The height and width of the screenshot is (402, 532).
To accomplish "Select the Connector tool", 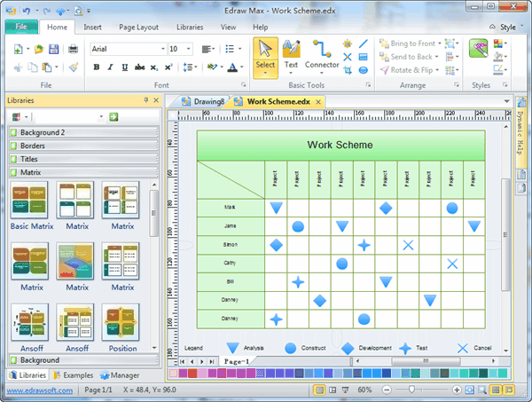I will 322,55.
